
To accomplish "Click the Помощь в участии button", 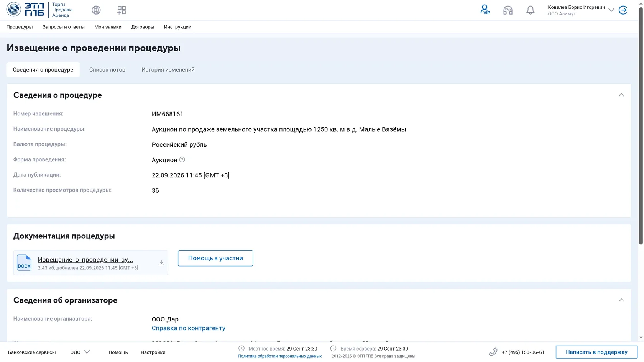I will click(215, 258).
